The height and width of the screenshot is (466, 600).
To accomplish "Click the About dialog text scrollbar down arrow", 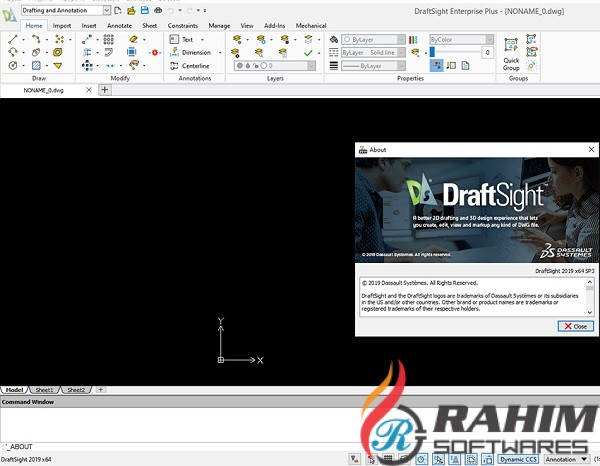I will pyautogui.click(x=590, y=312).
